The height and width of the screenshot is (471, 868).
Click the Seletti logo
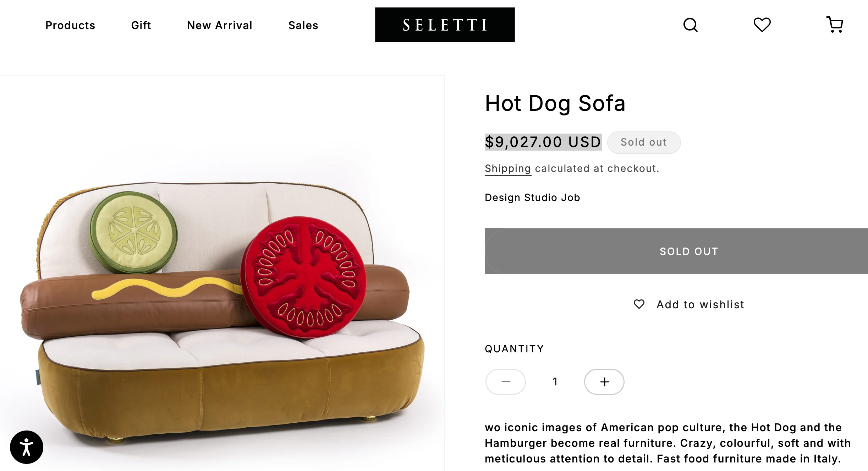445,25
